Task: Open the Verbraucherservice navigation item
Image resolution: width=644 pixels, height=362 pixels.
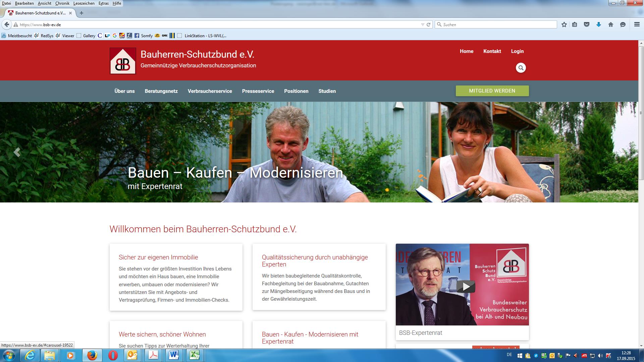Action: tap(210, 91)
